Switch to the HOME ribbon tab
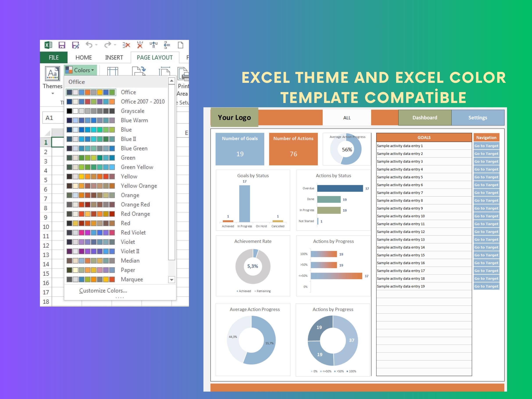This screenshot has height=399, width=532. pyautogui.click(x=84, y=57)
